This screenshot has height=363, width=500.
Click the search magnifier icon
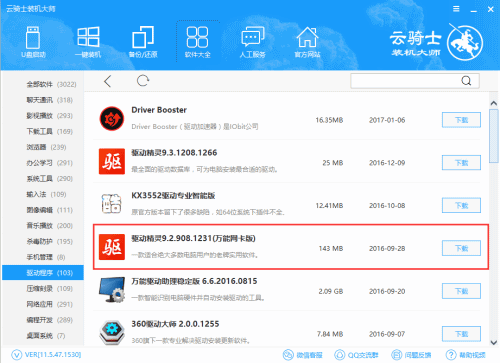466,81
